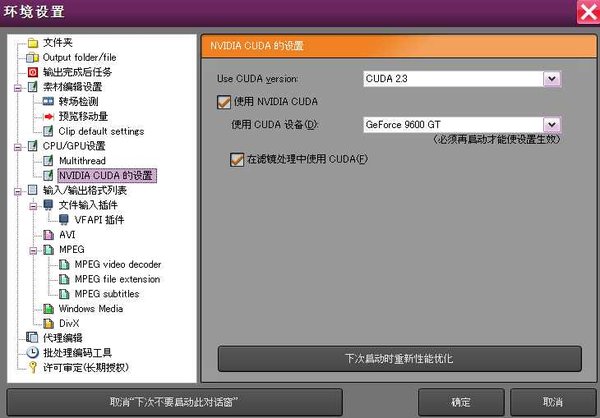Viewport: 600px width, 418px height.
Task: Click the red 输出完成后任务 icon
Action: (x=33, y=72)
